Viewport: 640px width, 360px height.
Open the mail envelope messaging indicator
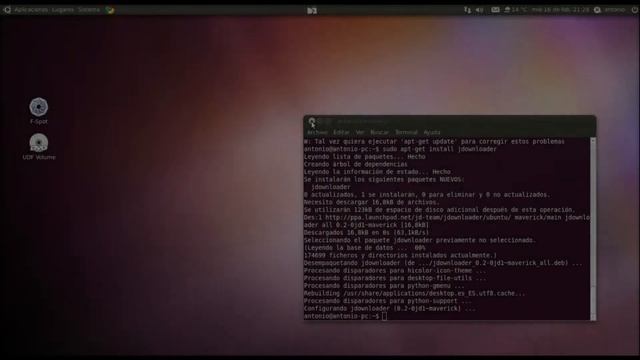click(x=495, y=10)
